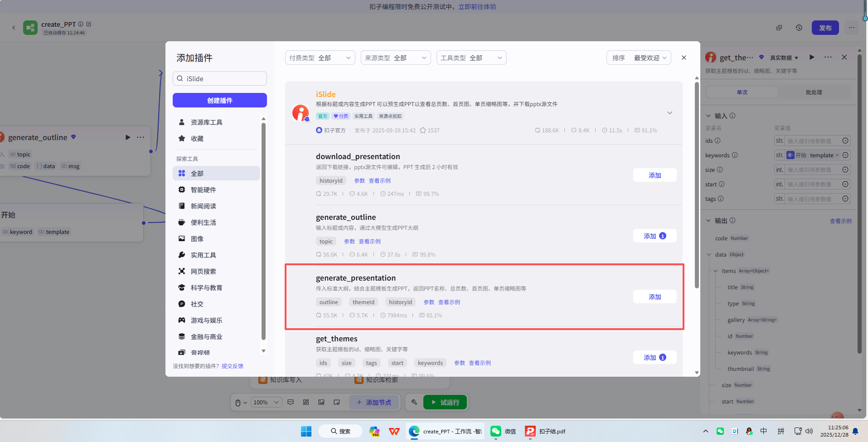The height and width of the screenshot is (442, 868).
Task: Open 参数 for get_themes
Action: [x=460, y=363]
